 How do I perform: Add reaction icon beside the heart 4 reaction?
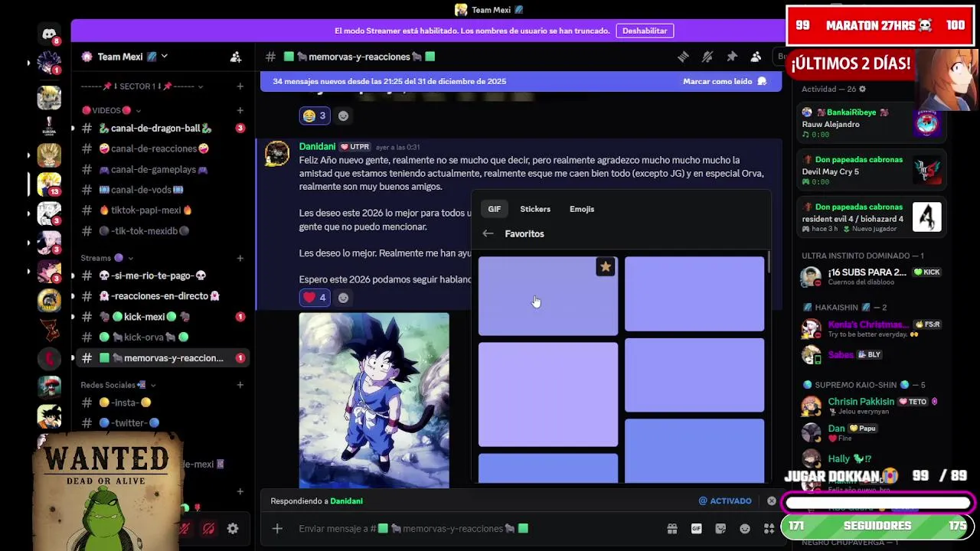click(x=343, y=298)
